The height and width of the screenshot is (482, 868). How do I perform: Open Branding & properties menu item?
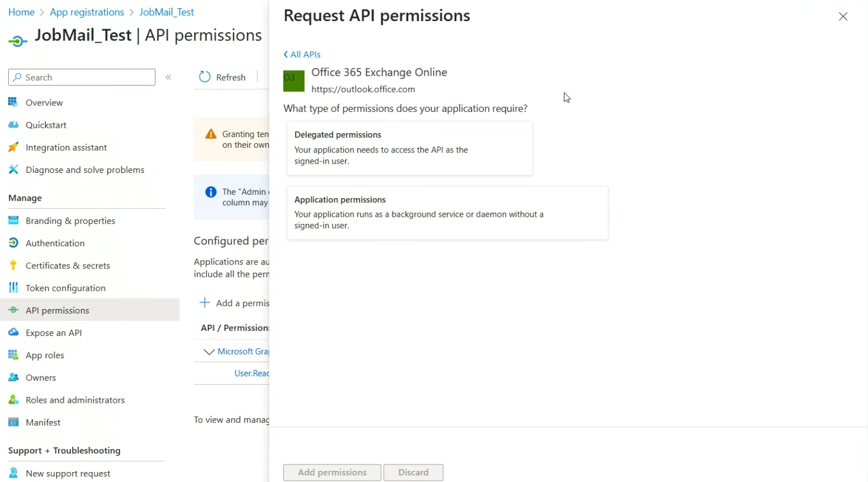[x=70, y=220]
